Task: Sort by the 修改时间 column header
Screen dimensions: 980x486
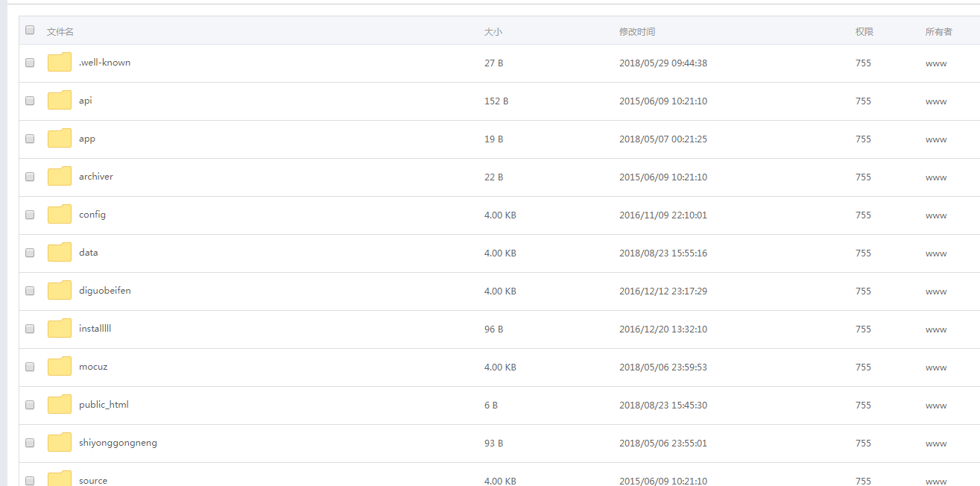Action: point(637,32)
